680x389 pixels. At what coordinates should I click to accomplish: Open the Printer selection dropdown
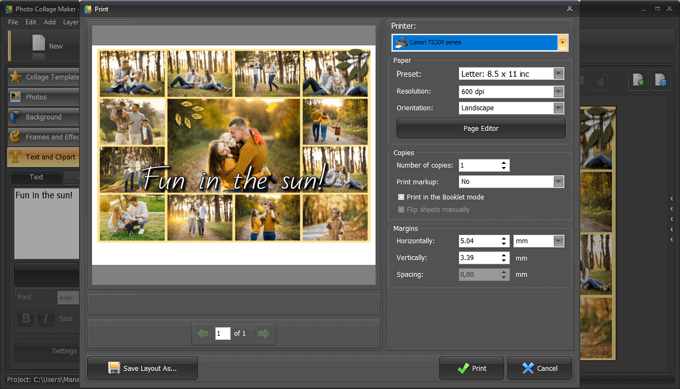562,42
